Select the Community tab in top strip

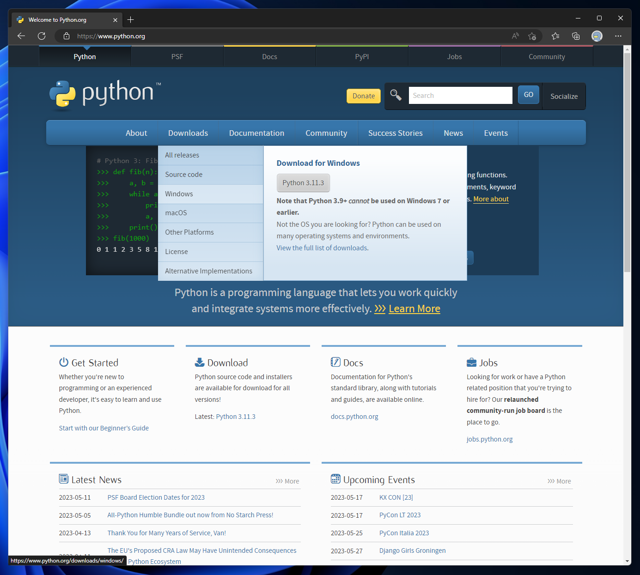coord(547,57)
